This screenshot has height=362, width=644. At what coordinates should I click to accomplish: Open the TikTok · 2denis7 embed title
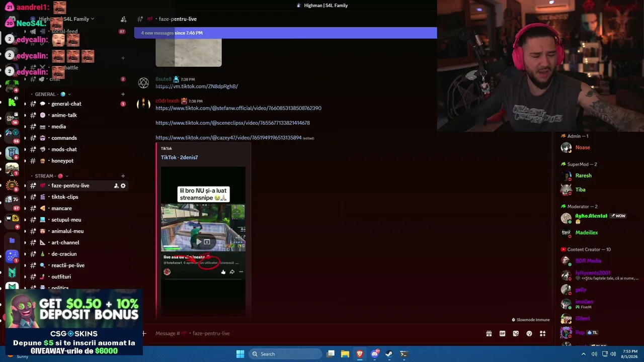pos(179,157)
